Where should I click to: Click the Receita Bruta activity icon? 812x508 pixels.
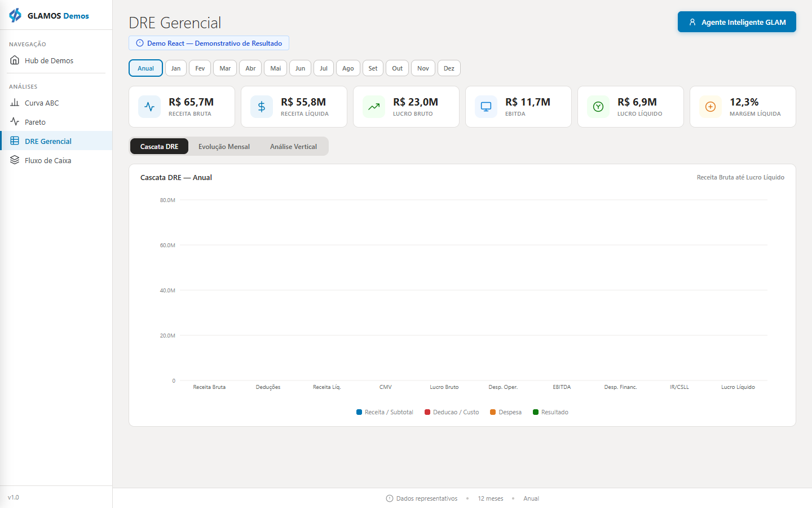point(149,107)
